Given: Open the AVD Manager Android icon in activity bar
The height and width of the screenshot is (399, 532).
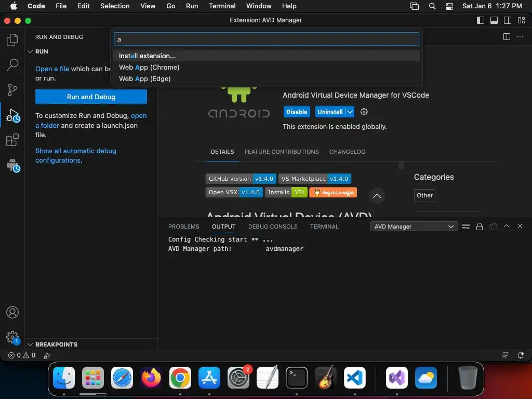Looking at the screenshot, I should point(13,166).
